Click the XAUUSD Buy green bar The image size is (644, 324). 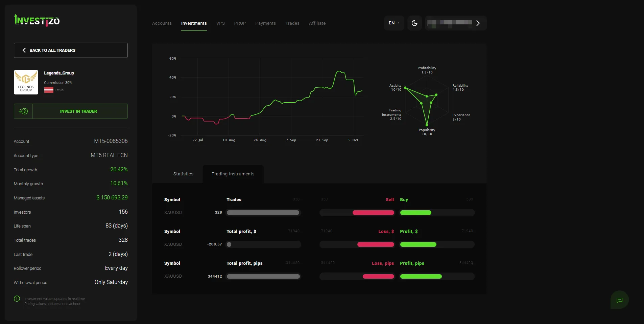[x=416, y=213]
